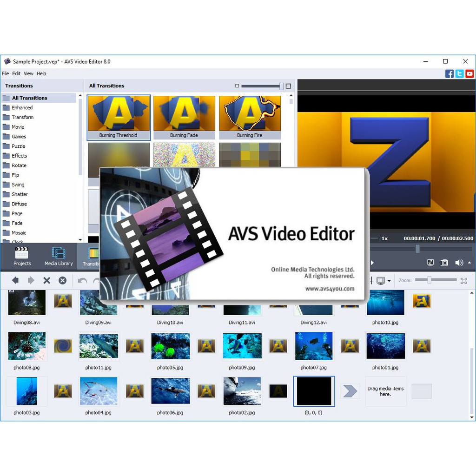This screenshot has width=476, height=476.
Task: Toggle full screen preview mode
Action: click(430, 263)
